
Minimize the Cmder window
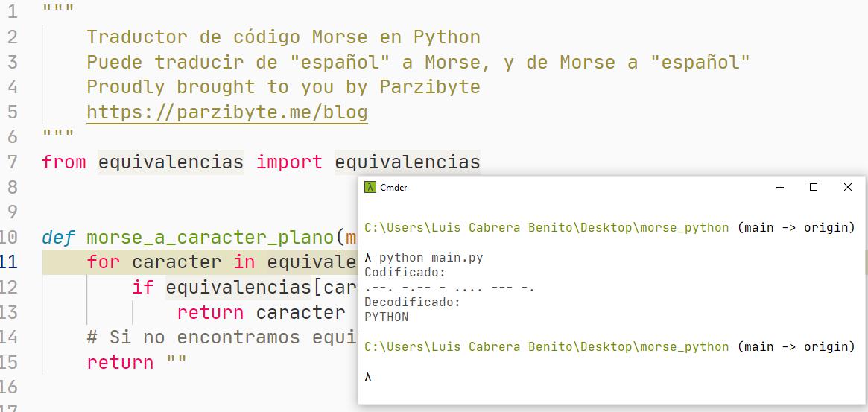point(780,187)
